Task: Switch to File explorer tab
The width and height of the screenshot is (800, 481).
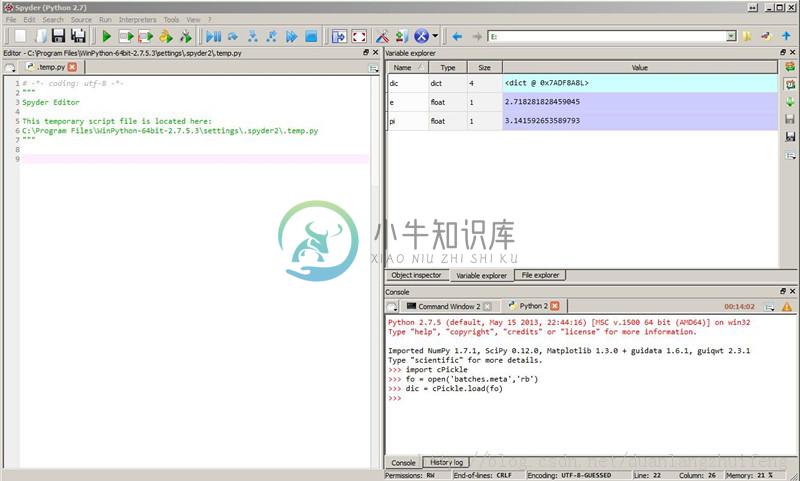Action: 540,275
